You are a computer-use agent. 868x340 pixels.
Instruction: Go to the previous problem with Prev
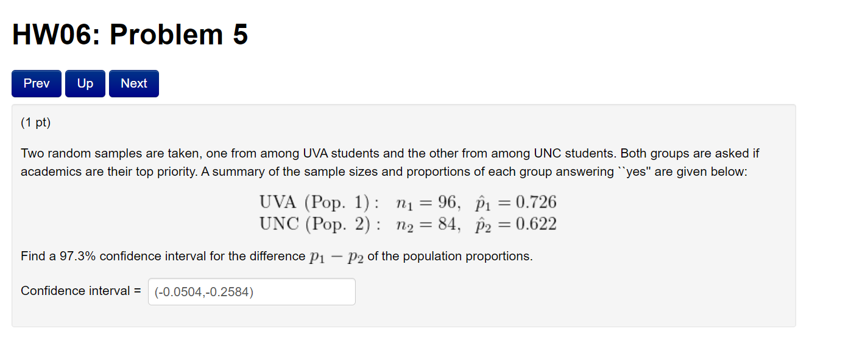(37, 84)
